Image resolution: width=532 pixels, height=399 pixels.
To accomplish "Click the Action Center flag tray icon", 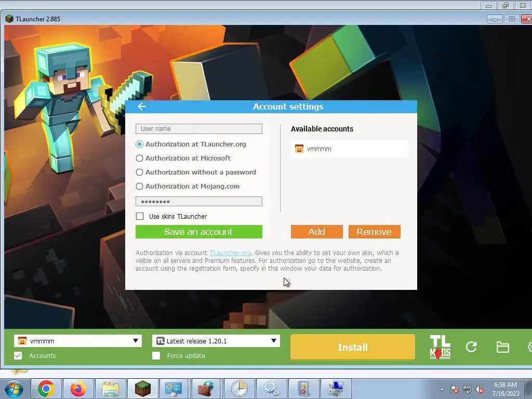I will pyautogui.click(x=455, y=389).
